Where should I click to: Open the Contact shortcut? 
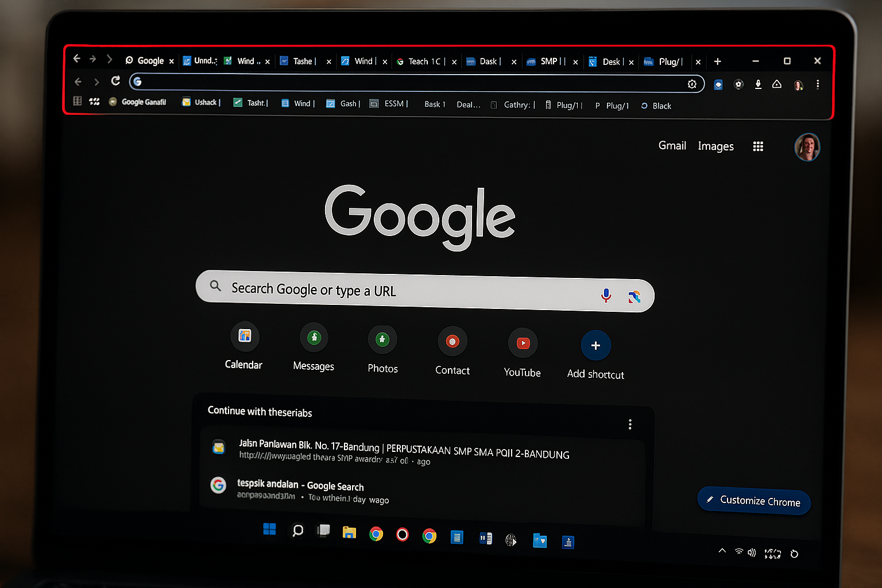[x=452, y=342]
